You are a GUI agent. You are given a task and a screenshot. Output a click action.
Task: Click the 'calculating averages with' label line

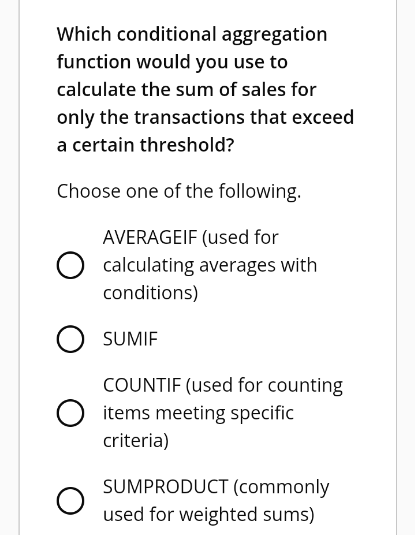210,265
